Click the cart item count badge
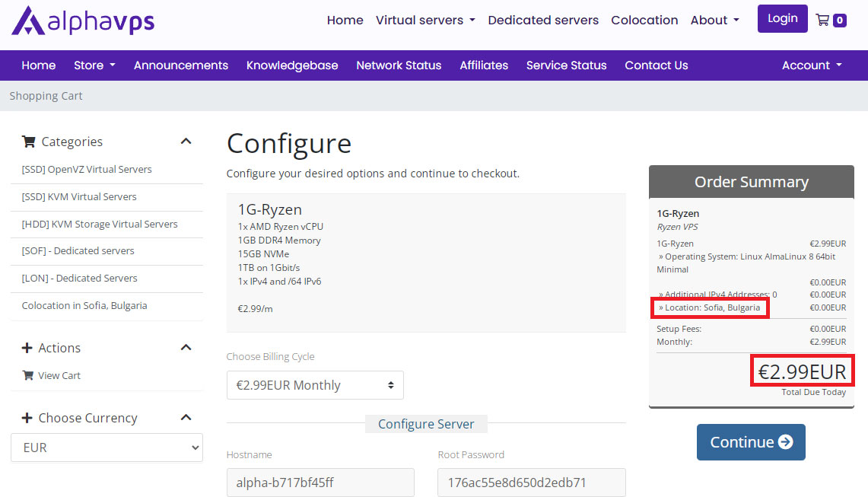 pyautogui.click(x=840, y=21)
